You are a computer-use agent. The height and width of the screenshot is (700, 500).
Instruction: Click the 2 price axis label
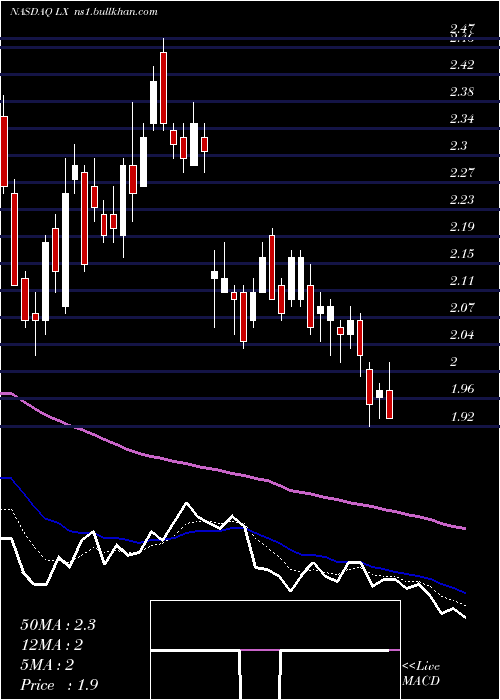coord(454,362)
